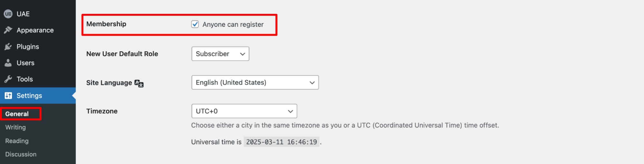Click the Users person icon

click(x=8, y=63)
